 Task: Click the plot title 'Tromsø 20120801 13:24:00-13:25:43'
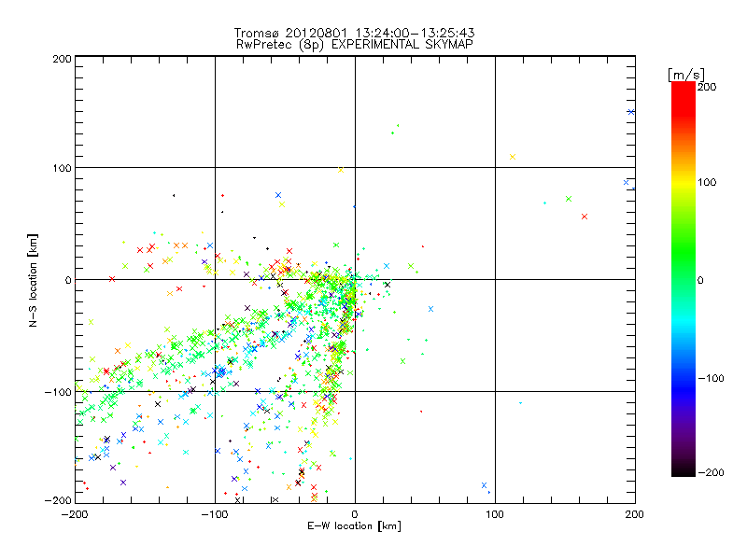tap(354, 33)
